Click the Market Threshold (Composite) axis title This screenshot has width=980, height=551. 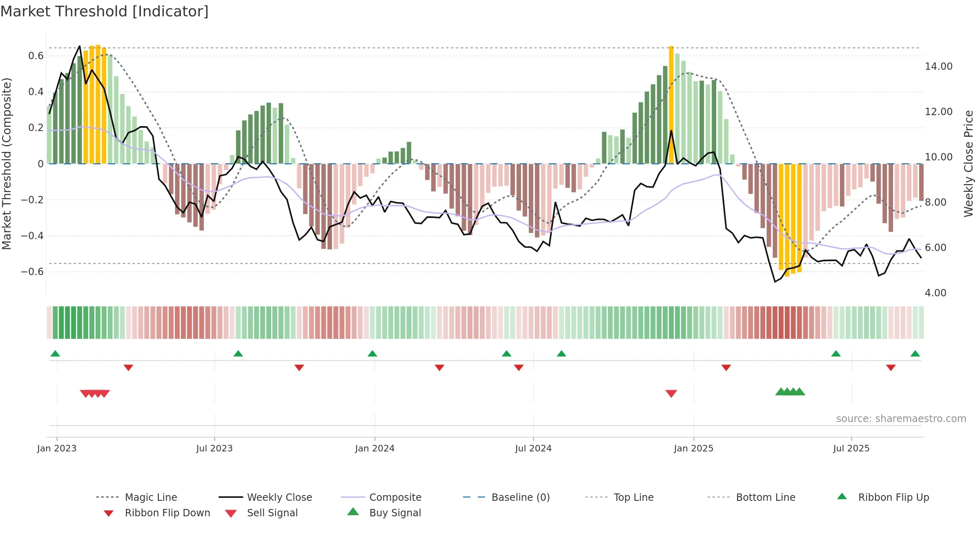click(7, 164)
